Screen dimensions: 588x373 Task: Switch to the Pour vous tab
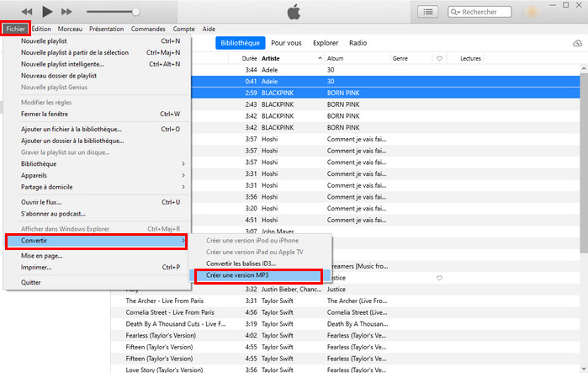click(287, 42)
